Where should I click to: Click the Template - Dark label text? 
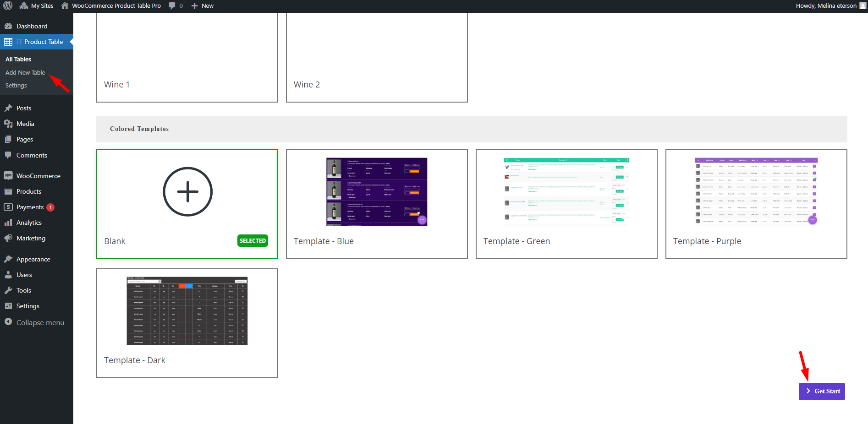click(x=135, y=360)
